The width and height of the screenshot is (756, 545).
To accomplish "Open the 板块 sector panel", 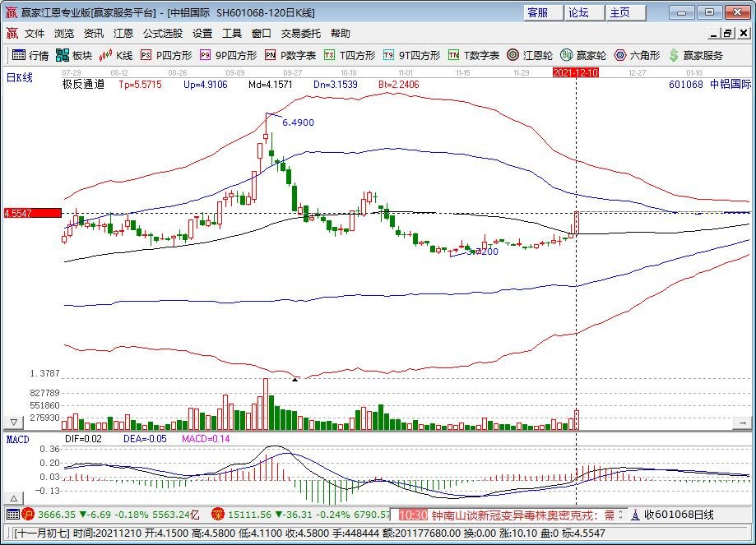I will coord(74,55).
